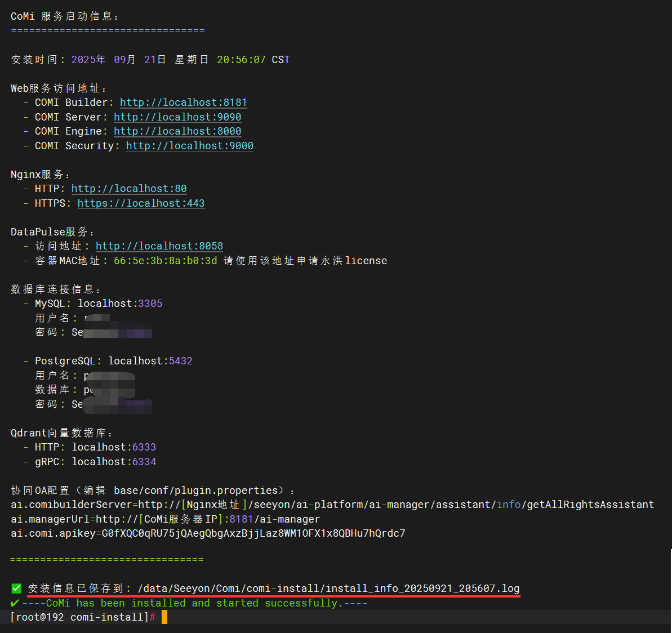
Task: Open the COMI Security link localhost:9000
Action: [x=189, y=146]
